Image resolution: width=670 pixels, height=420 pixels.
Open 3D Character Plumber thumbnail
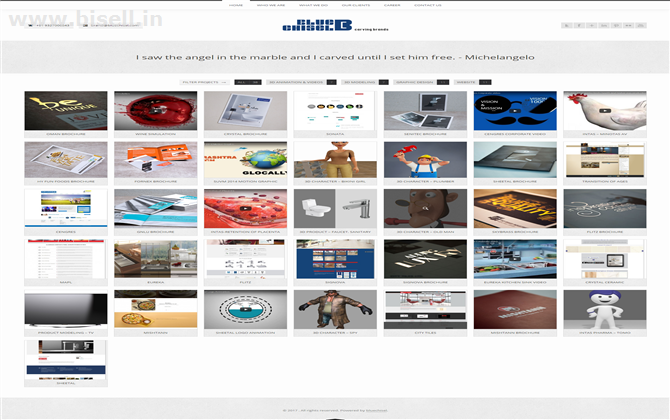coord(425,160)
